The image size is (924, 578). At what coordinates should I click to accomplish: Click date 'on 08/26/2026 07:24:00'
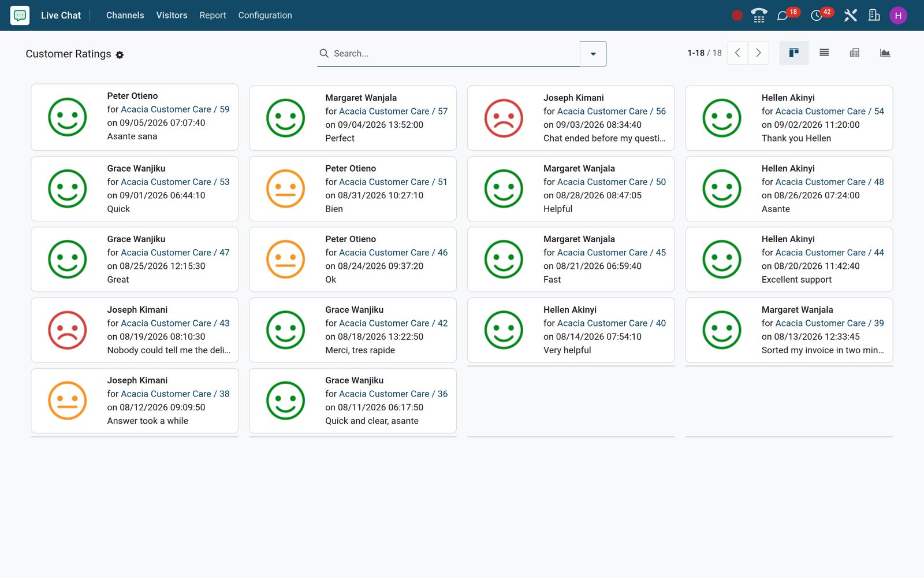pyautogui.click(x=810, y=195)
